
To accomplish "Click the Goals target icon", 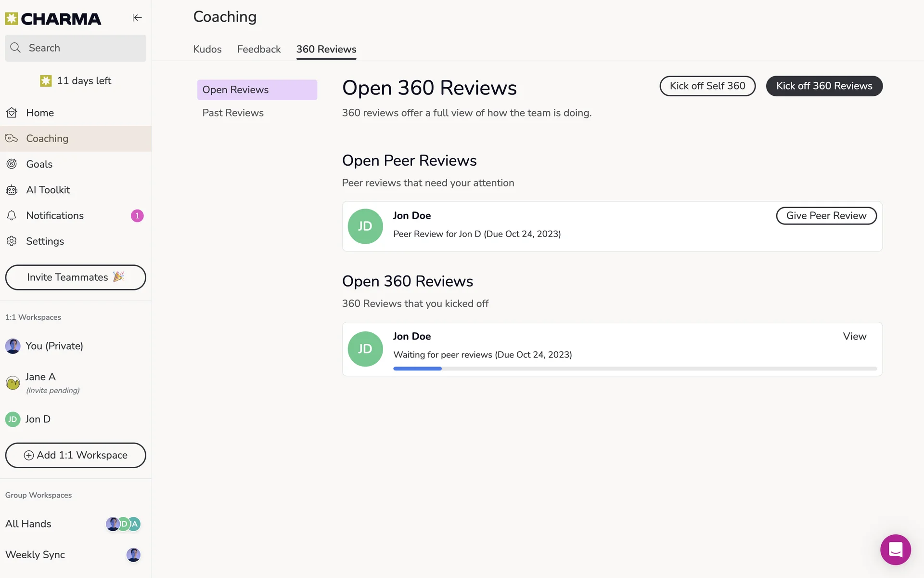I will click(x=12, y=164).
